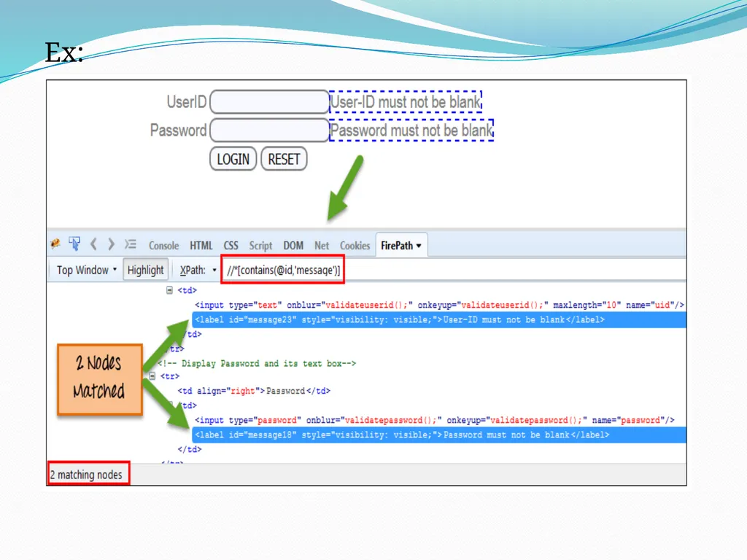Switch to the Console tab

164,246
